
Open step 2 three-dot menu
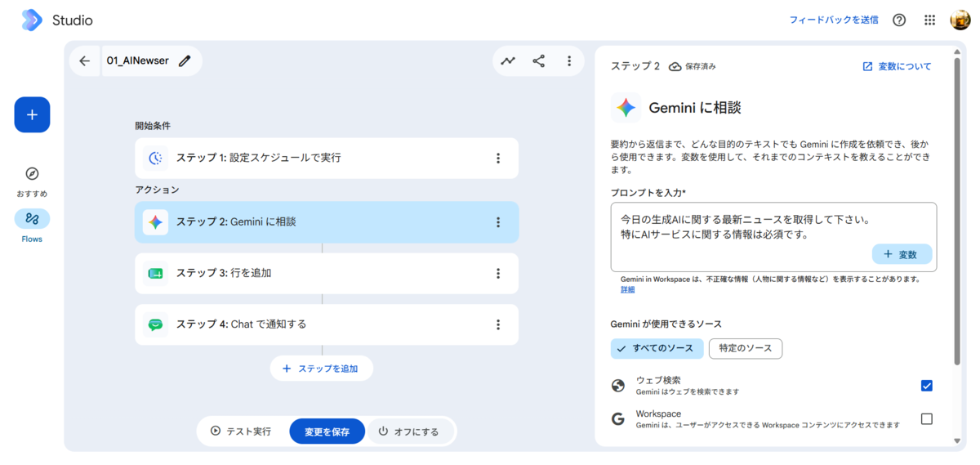click(x=498, y=221)
